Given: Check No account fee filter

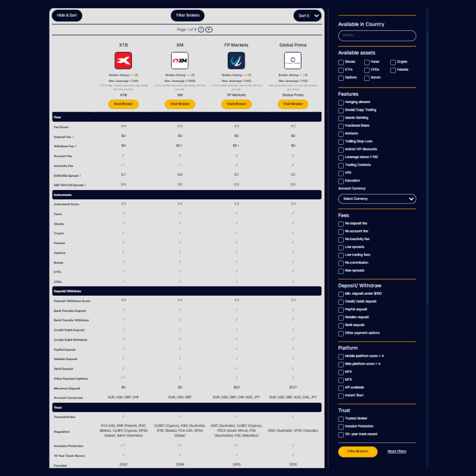Looking at the screenshot, I should pos(341,232).
